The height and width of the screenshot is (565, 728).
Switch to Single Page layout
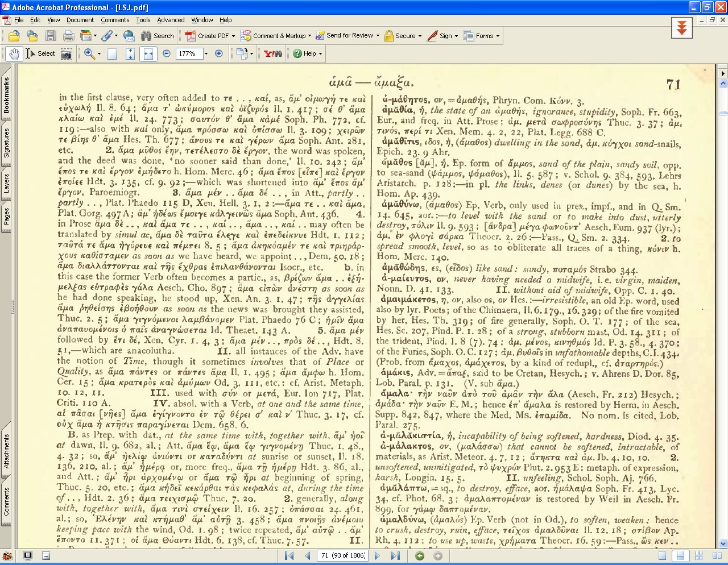point(662,556)
